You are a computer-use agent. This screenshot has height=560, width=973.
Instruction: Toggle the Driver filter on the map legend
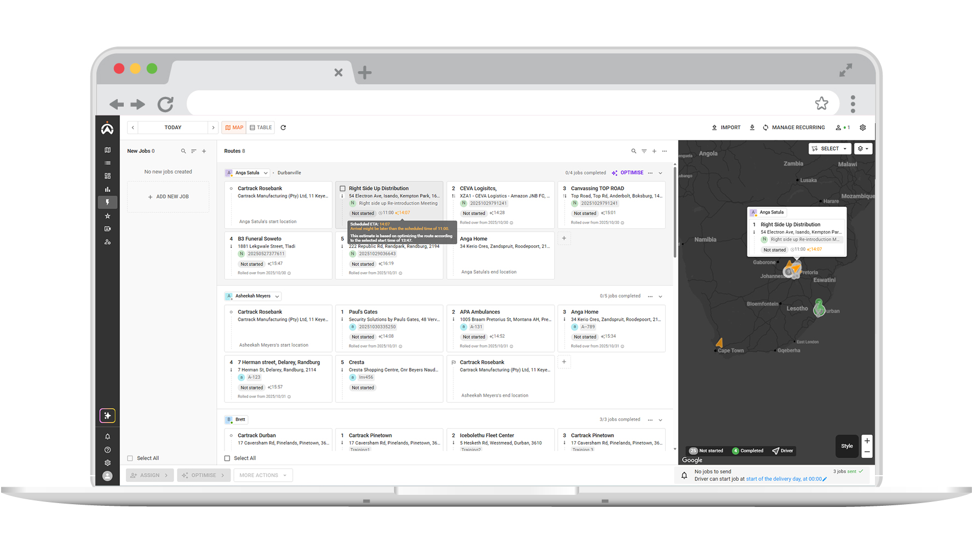coord(782,451)
